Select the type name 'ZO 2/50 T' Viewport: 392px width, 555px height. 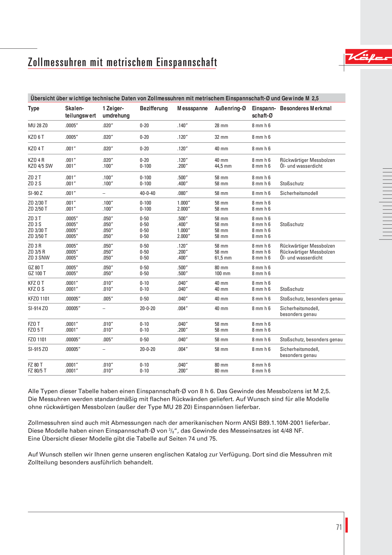(38, 209)
